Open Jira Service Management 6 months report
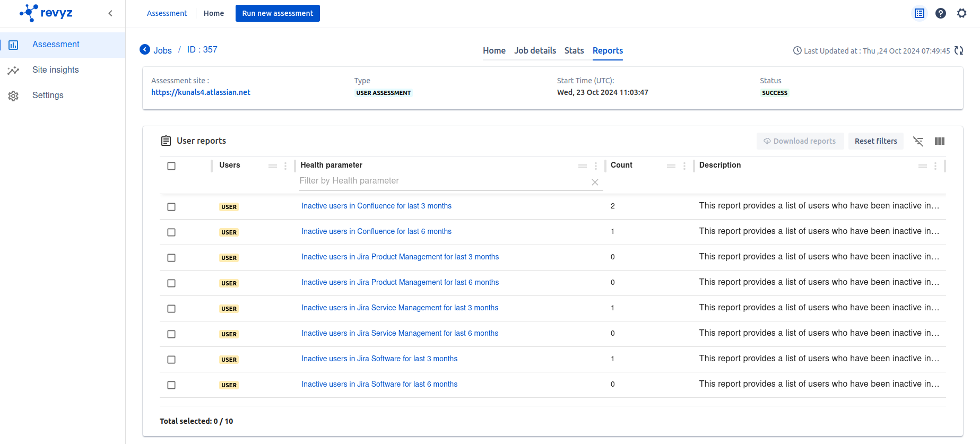The height and width of the screenshot is (444, 980). 400,333
